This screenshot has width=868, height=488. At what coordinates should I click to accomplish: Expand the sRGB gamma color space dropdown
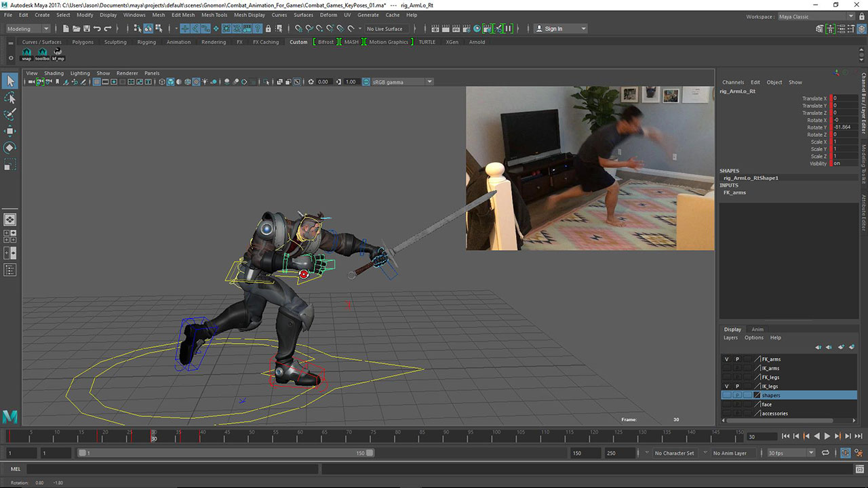(429, 82)
